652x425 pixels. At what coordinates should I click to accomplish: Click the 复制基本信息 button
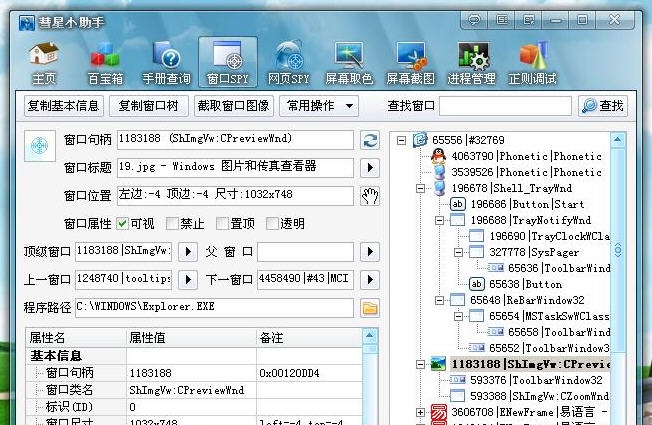click(63, 106)
